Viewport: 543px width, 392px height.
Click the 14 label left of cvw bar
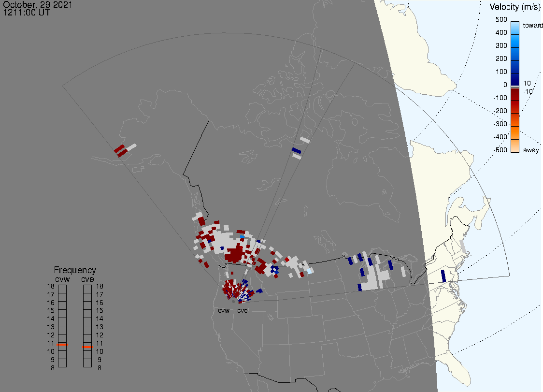point(51,319)
